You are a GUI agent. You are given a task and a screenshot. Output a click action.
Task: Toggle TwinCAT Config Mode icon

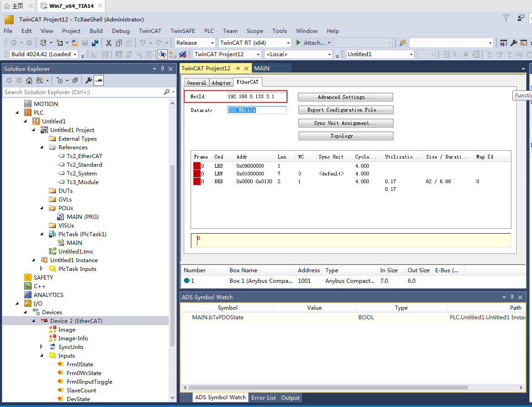(163, 54)
